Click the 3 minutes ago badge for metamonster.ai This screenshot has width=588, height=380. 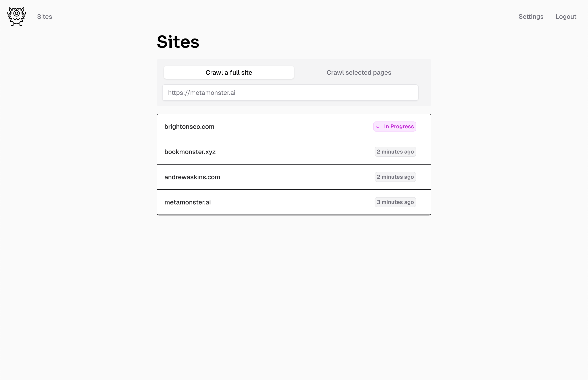395,202
